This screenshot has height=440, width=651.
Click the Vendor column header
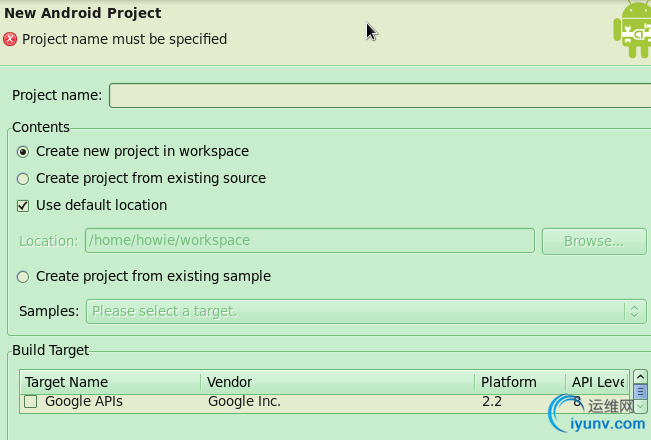click(x=338, y=382)
